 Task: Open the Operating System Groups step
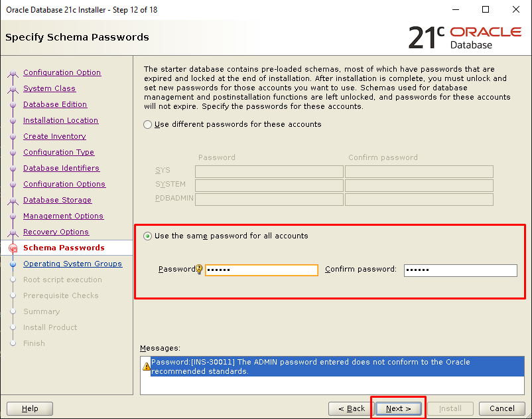(x=72, y=264)
